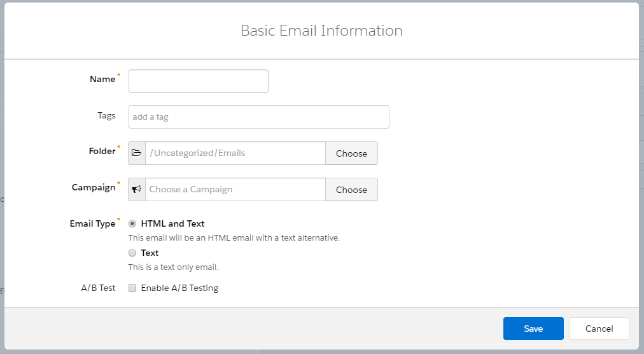Click the folder icon beside the Folder field

pyautogui.click(x=137, y=153)
